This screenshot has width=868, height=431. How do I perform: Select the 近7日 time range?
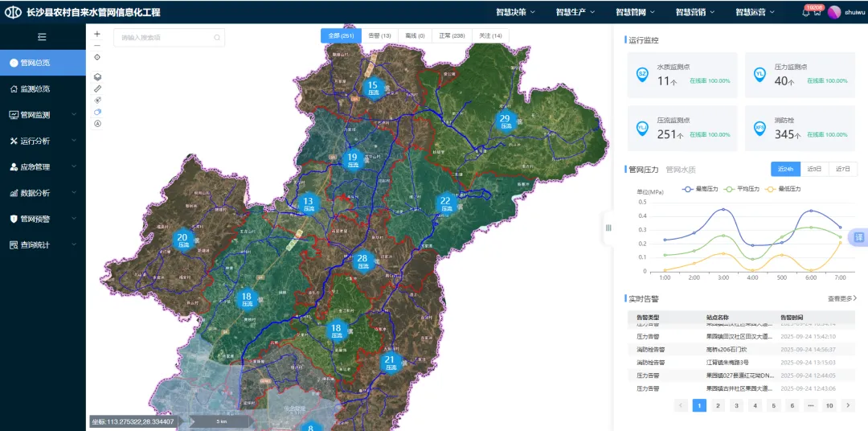point(843,169)
